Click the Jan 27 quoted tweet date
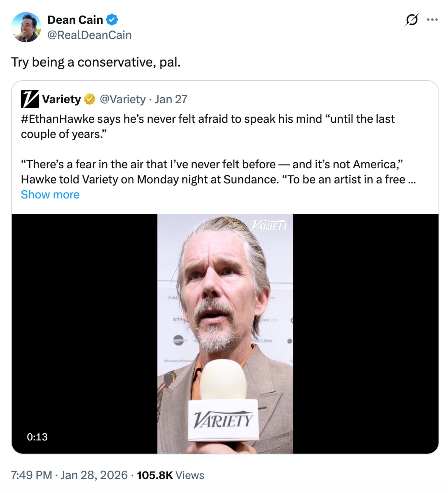 pyautogui.click(x=171, y=99)
